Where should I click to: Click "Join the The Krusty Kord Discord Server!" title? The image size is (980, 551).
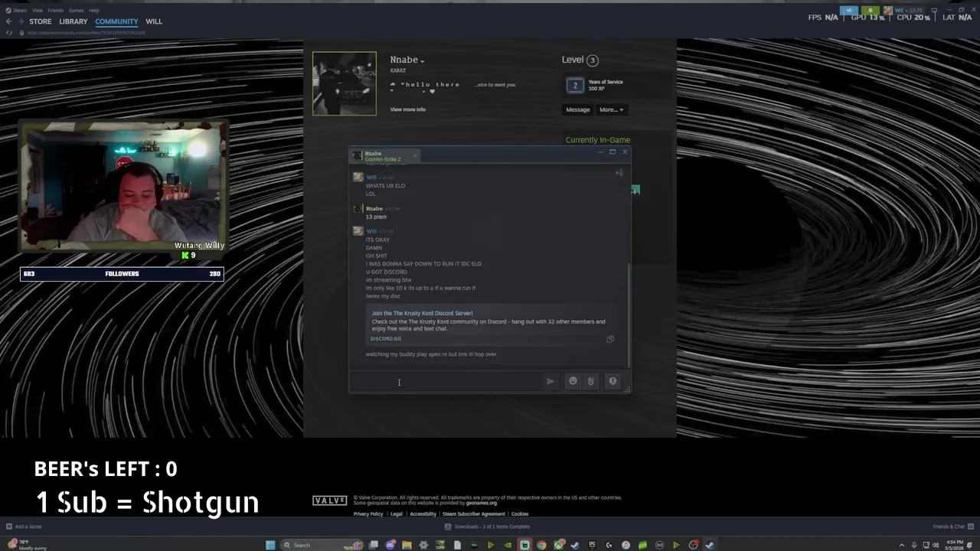tap(422, 313)
